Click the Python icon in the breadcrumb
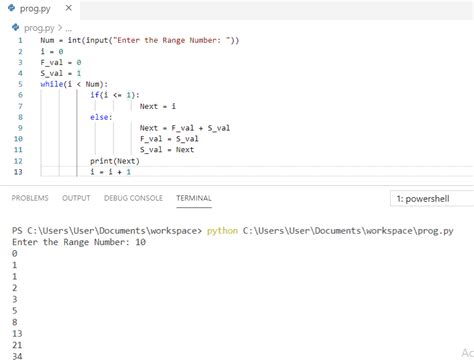This screenshot has width=474, height=363. [16, 28]
